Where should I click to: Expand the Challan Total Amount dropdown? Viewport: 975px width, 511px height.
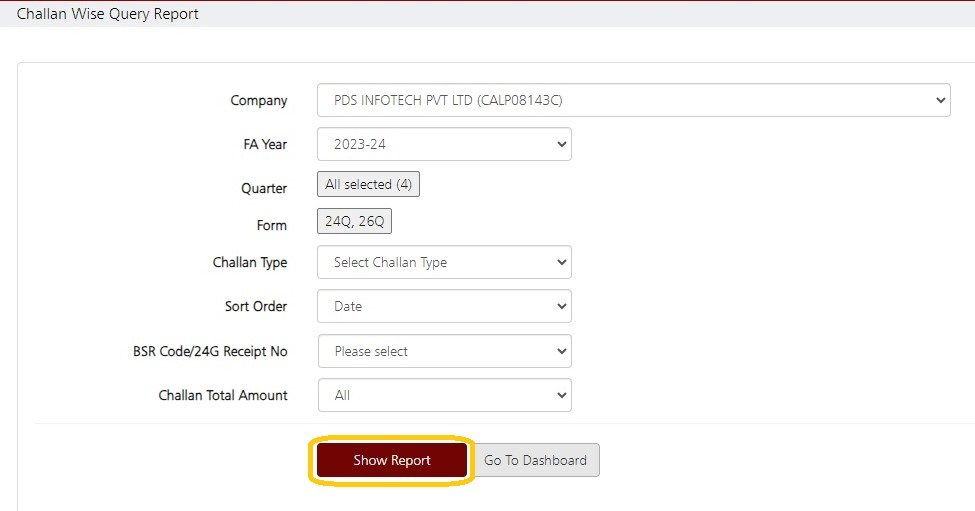(444, 395)
